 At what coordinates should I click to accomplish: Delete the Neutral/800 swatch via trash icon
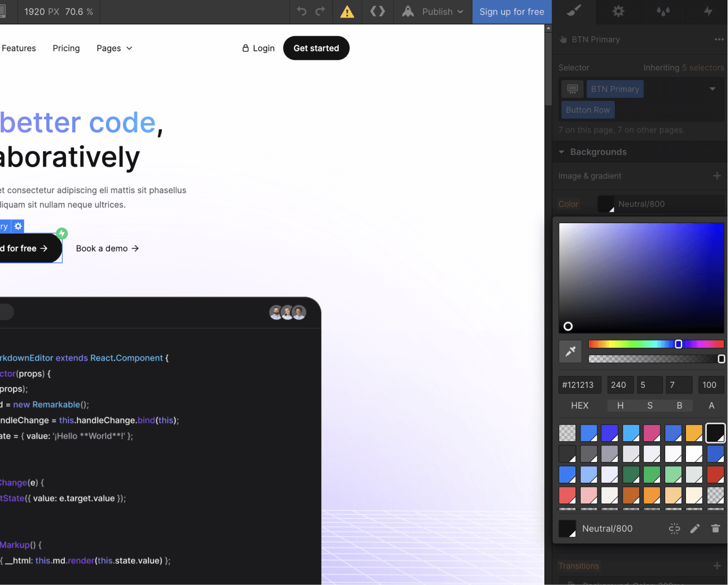[716, 528]
